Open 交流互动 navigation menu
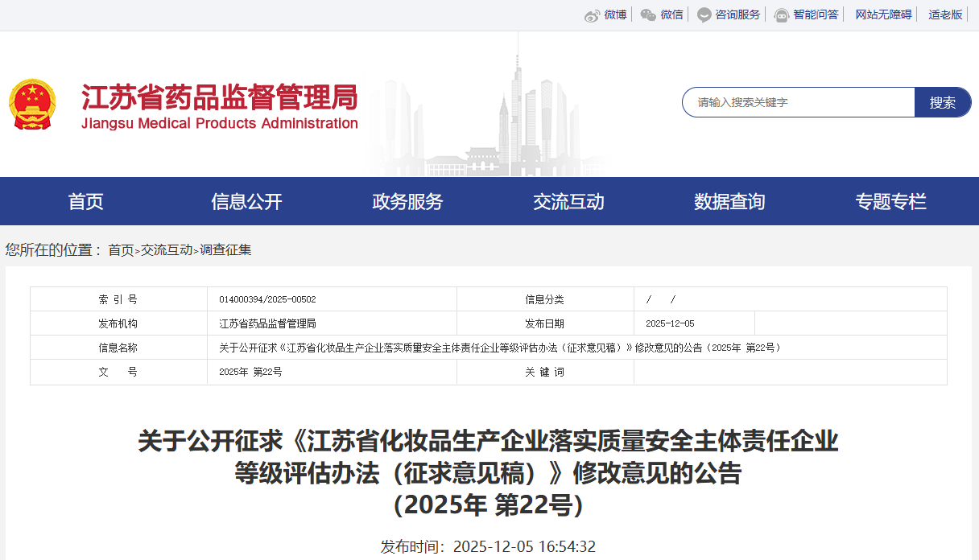 569,201
